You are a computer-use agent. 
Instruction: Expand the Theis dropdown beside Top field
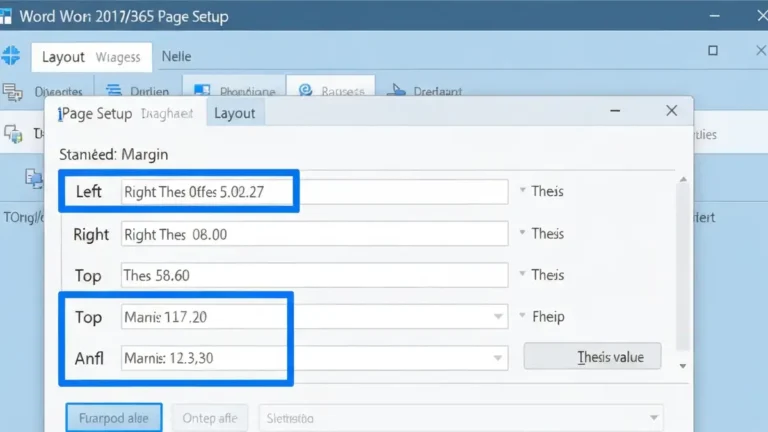point(523,274)
